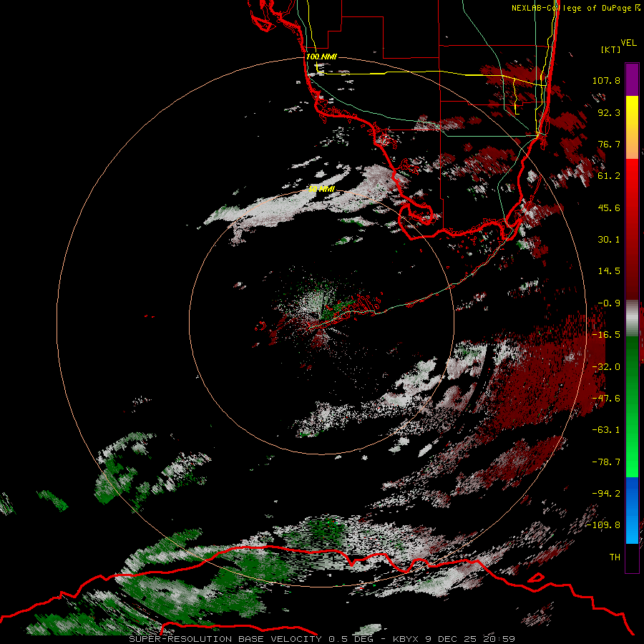Screen dimensions: 644x644
Task: Click the 107.8 scale value
Action: click(x=606, y=80)
